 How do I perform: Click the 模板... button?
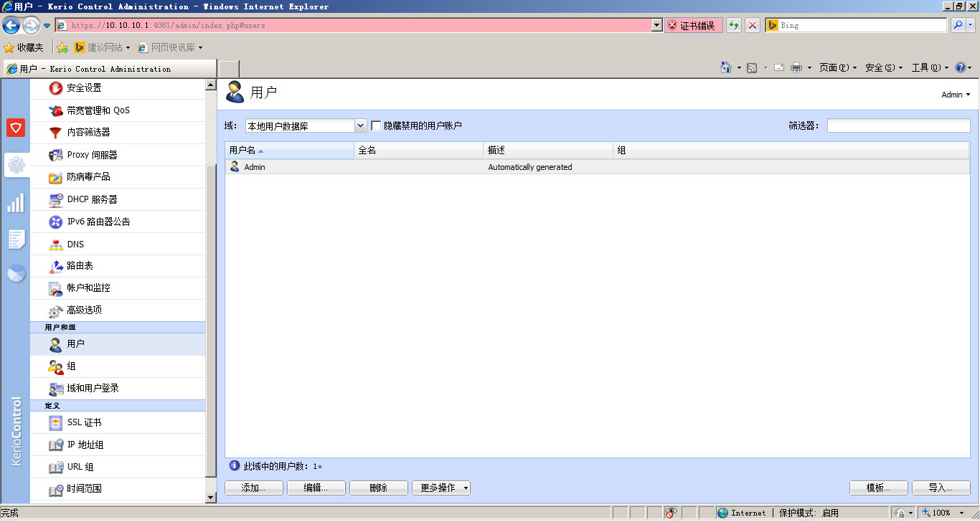pyautogui.click(x=878, y=488)
